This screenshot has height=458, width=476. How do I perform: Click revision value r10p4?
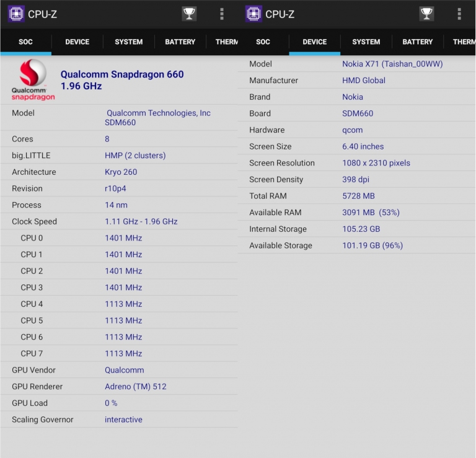tap(115, 188)
